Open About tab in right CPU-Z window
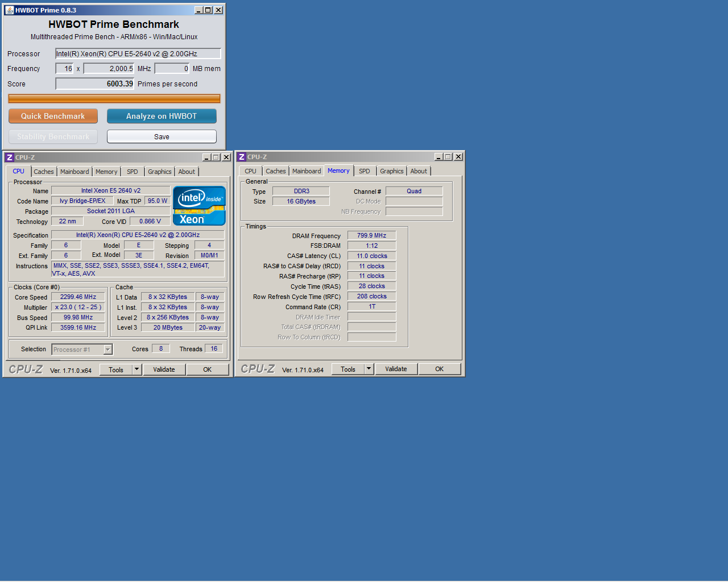The image size is (728, 582). click(419, 171)
